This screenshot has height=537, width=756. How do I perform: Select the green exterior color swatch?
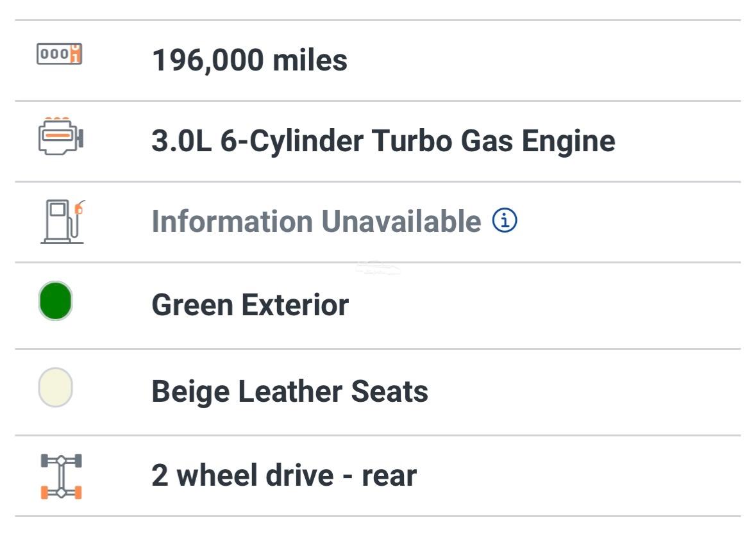pos(55,301)
